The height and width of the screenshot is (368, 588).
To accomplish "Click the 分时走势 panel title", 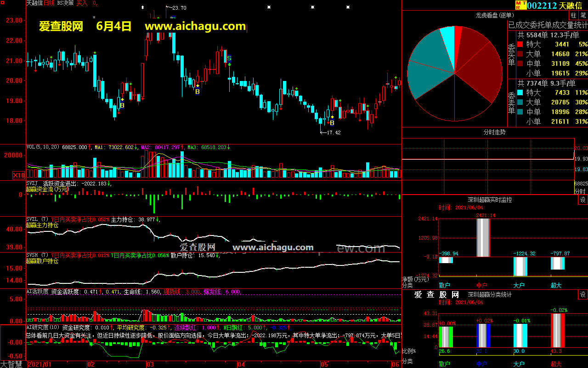I will [x=494, y=132].
